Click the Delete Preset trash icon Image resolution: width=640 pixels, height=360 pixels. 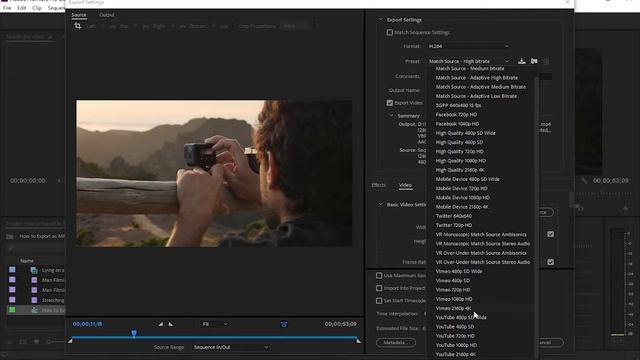tap(546, 61)
